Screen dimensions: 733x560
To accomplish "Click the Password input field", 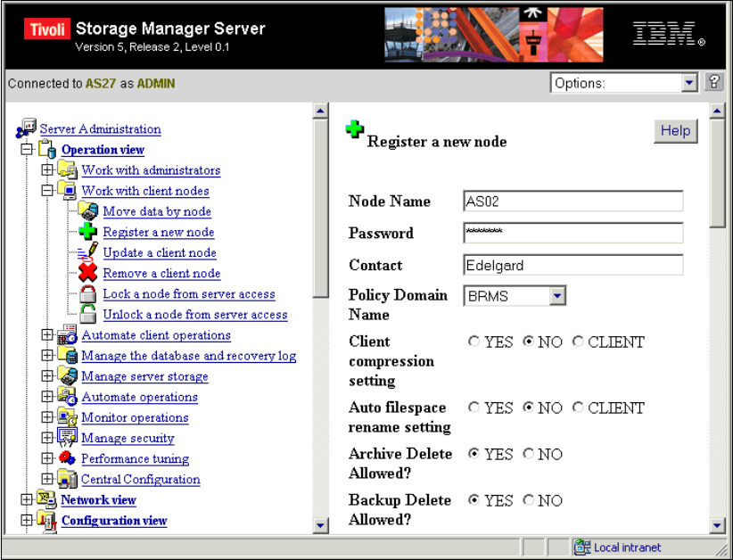I will pos(573,233).
